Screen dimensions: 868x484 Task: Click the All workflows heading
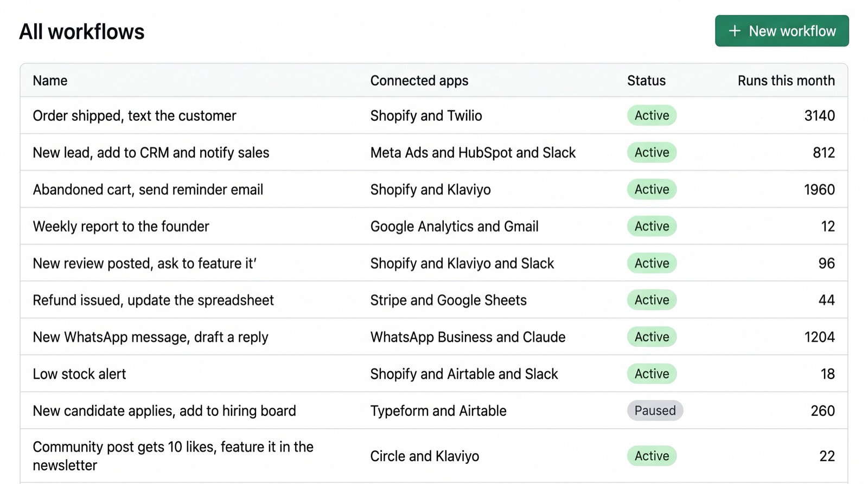tap(82, 31)
